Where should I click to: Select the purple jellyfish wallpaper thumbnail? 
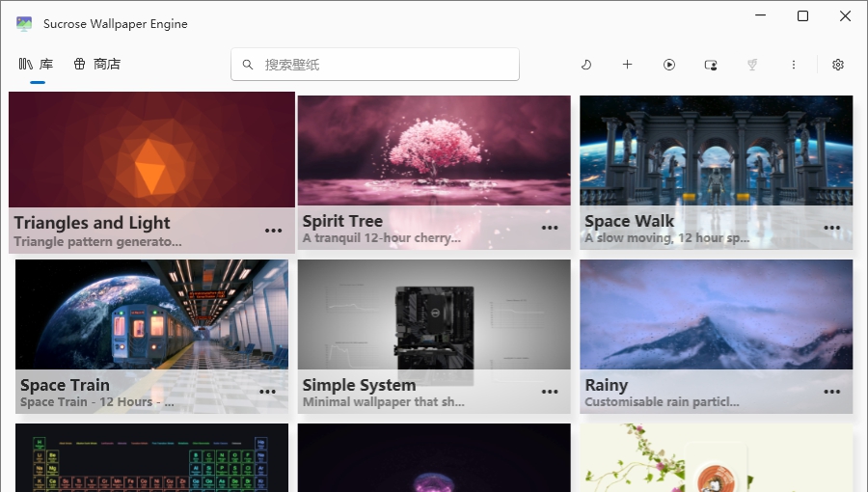click(x=434, y=457)
